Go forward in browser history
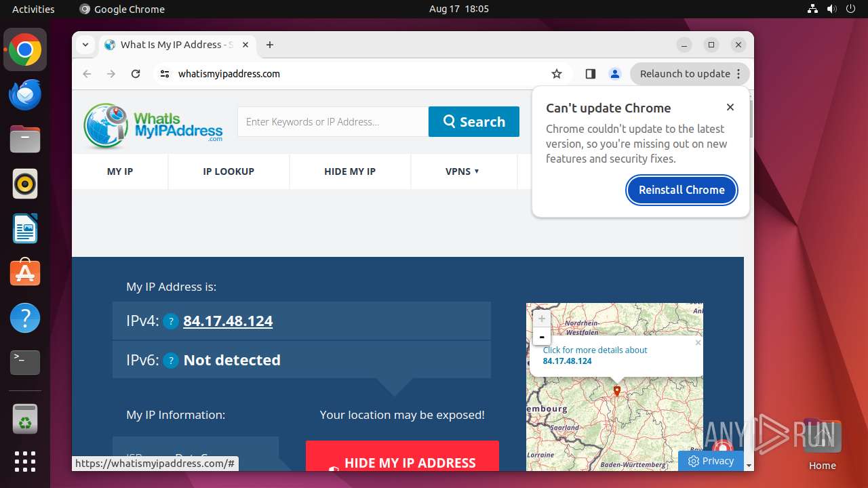Screen dimensions: 868x488 click(111, 74)
